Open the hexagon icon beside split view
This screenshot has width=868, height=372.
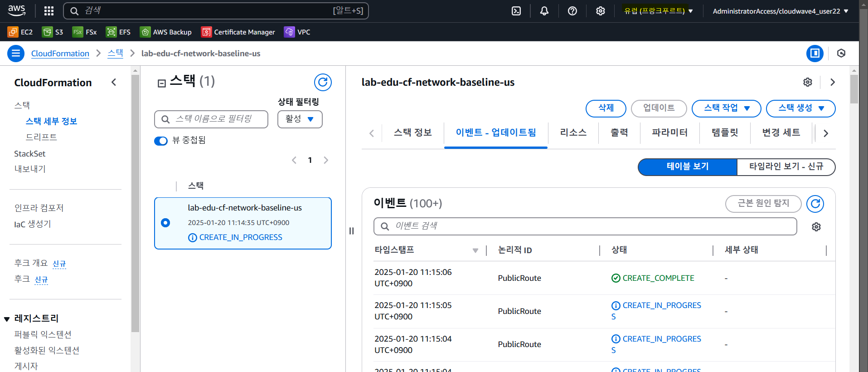click(841, 54)
